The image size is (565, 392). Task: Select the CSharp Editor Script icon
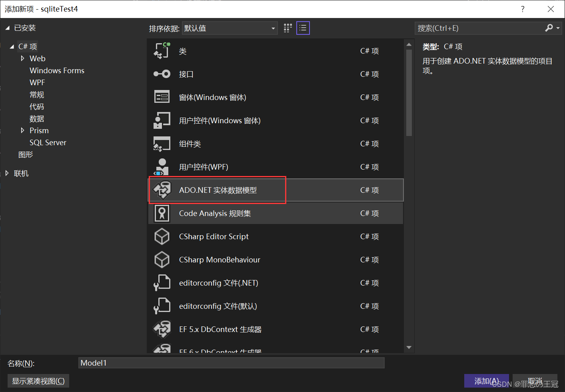(162, 236)
